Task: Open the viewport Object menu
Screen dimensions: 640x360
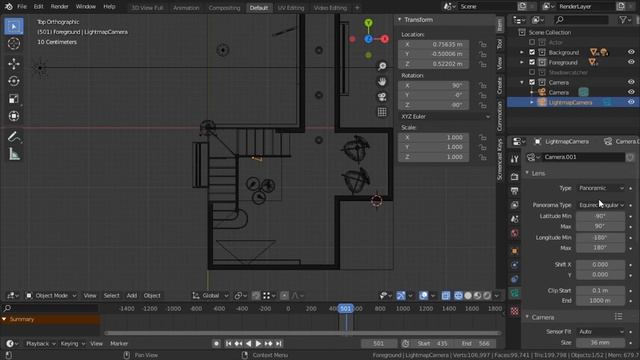Action: (x=152, y=296)
